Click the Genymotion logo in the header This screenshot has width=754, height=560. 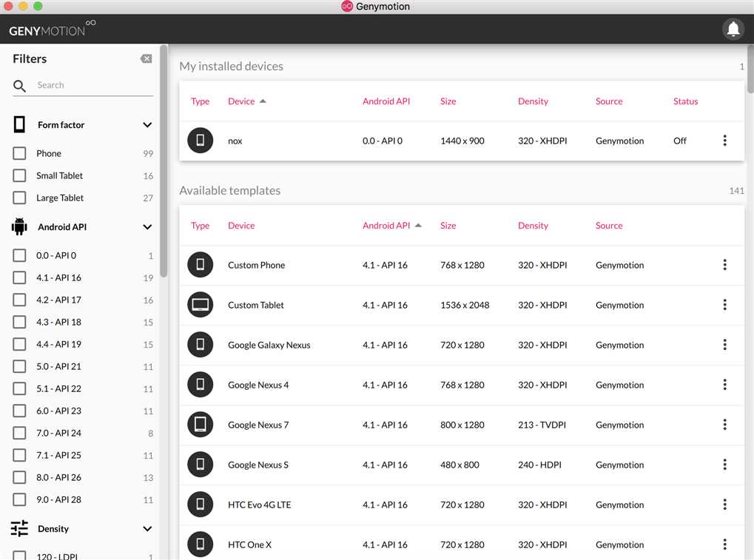click(x=52, y=30)
